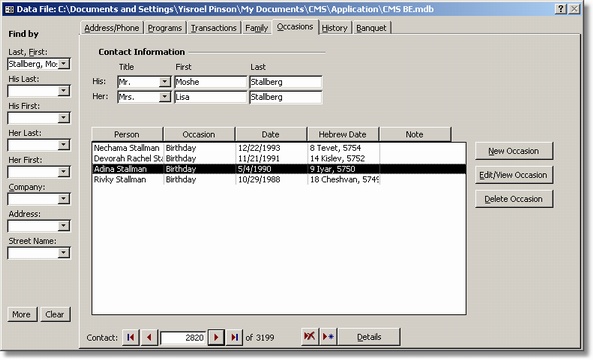Screen dimensions: 593x360
Task: Click the Delete Occasion button
Action: click(514, 199)
